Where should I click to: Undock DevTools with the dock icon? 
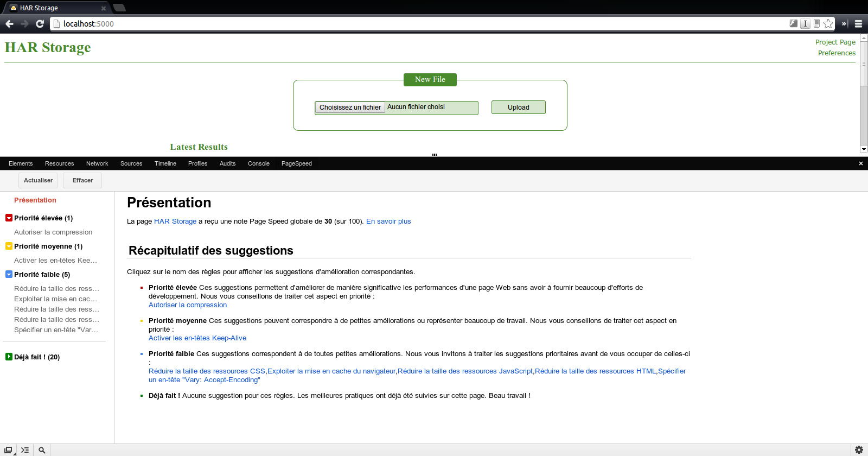(8, 450)
